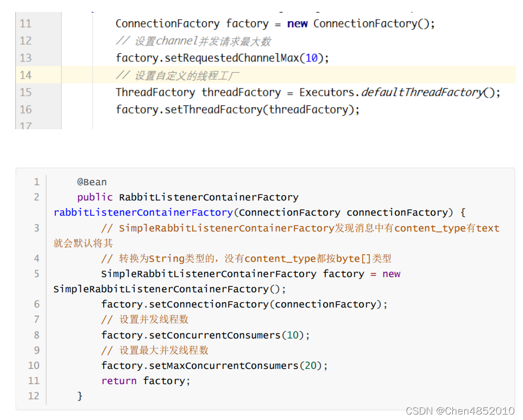
Task: Click the 'public' keyword
Action: (x=95, y=197)
